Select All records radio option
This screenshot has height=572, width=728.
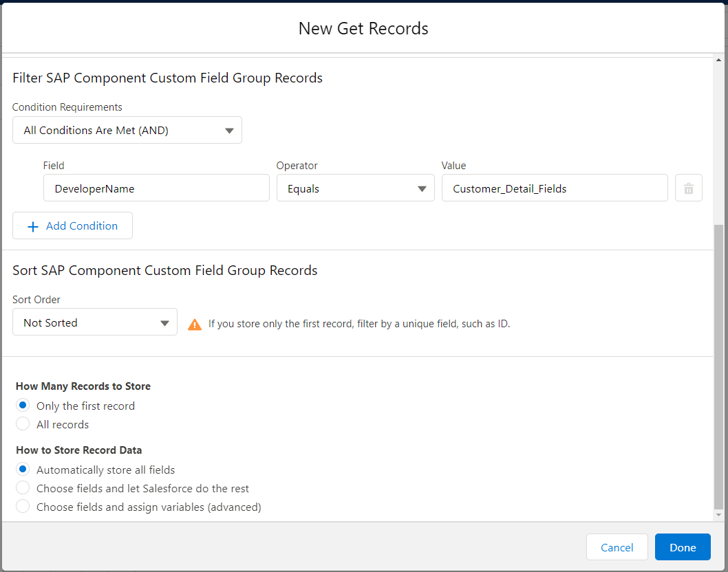click(23, 424)
